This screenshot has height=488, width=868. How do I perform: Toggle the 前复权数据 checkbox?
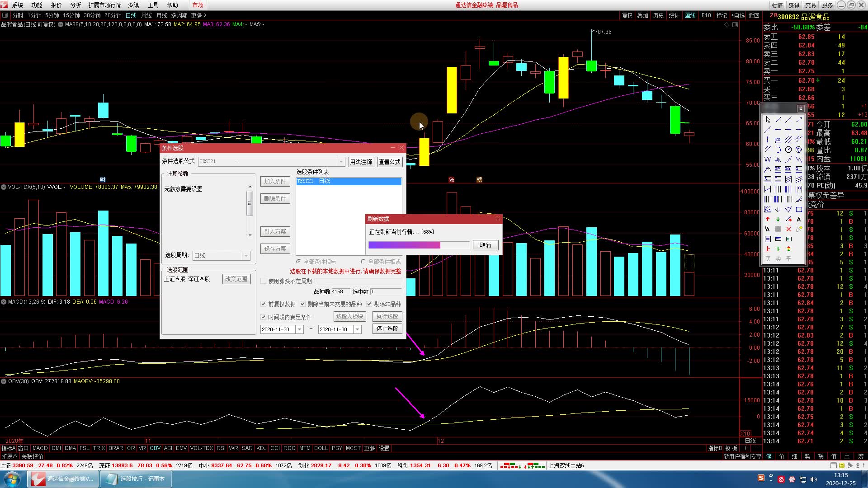[264, 304]
